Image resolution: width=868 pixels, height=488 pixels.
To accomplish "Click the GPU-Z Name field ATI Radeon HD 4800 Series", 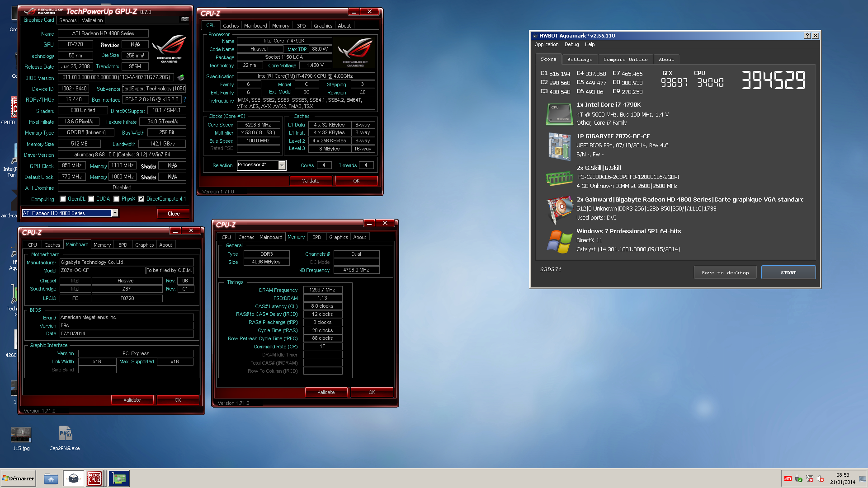I will [x=103, y=33].
